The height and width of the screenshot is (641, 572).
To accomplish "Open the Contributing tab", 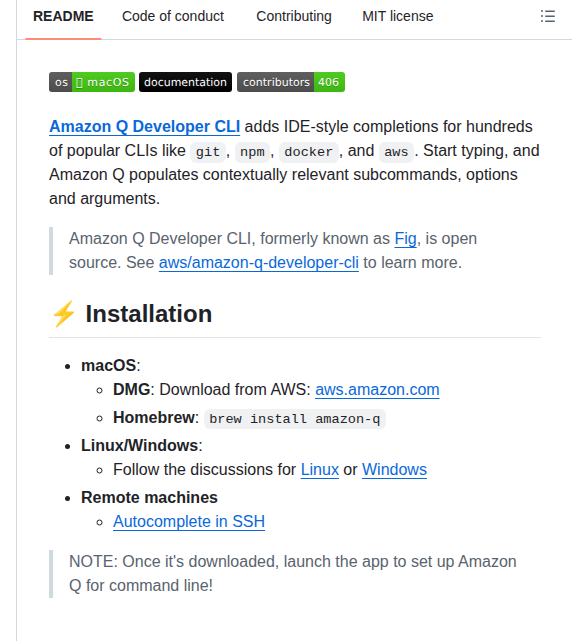I will pos(294,16).
